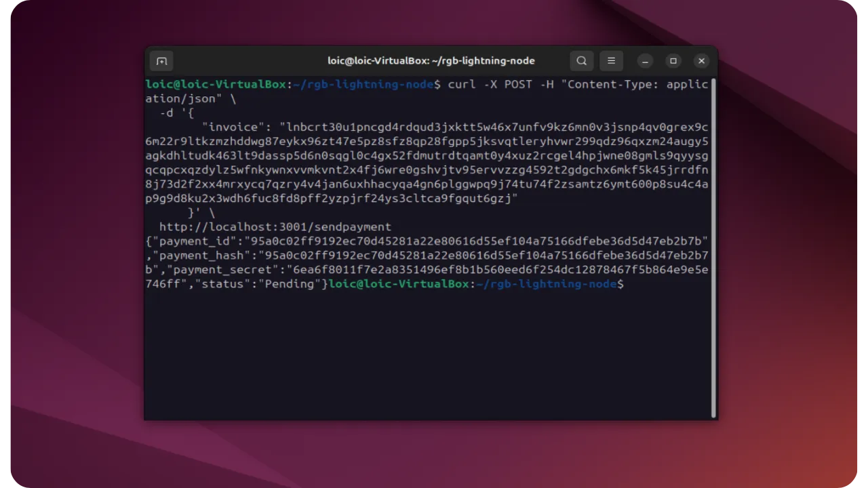Open the terminal hamburger menu
Image resolution: width=868 pixels, height=488 pixels.
click(x=611, y=61)
